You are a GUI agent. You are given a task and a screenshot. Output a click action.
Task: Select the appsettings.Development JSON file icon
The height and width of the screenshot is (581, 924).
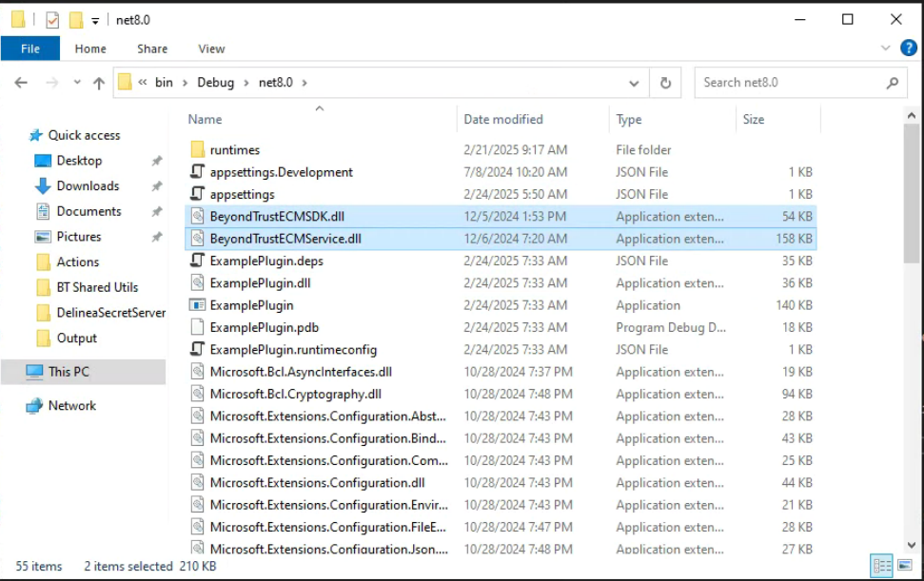click(197, 172)
